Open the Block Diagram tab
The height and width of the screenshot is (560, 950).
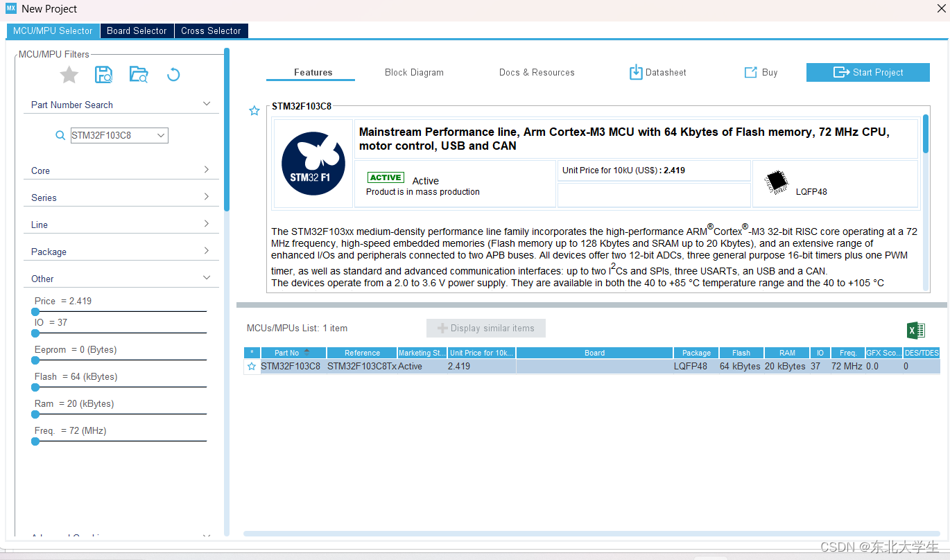click(414, 72)
